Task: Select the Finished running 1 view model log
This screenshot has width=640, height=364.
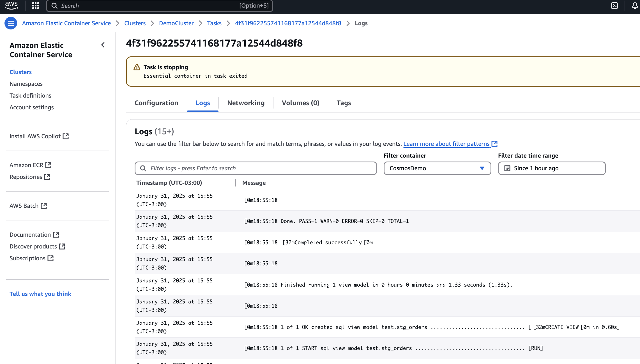Action: pos(378,285)
